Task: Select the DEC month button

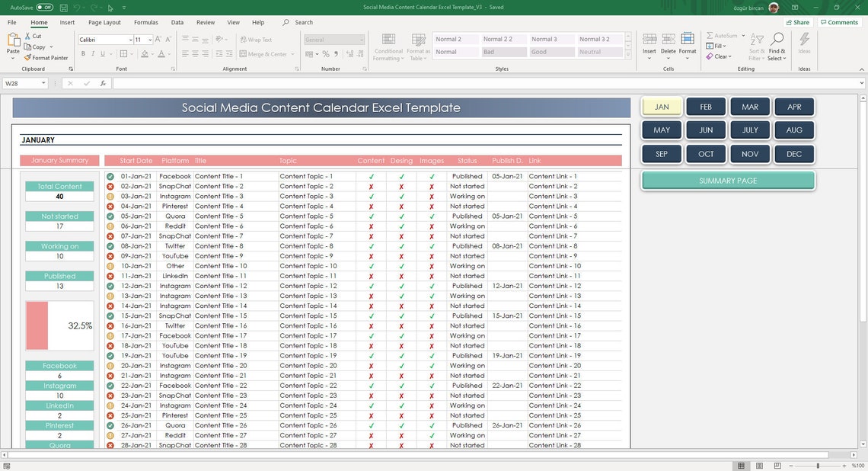Action: pos(794,153)
